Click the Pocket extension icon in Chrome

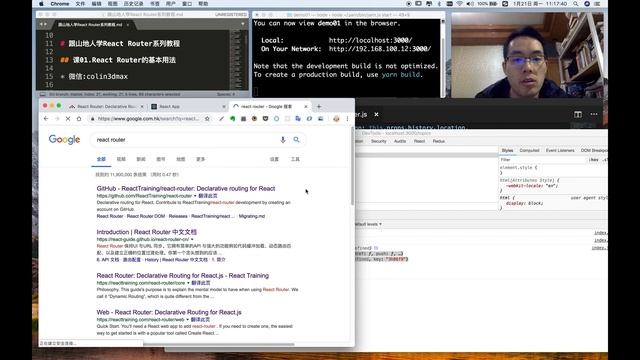(x=265, y=119)
